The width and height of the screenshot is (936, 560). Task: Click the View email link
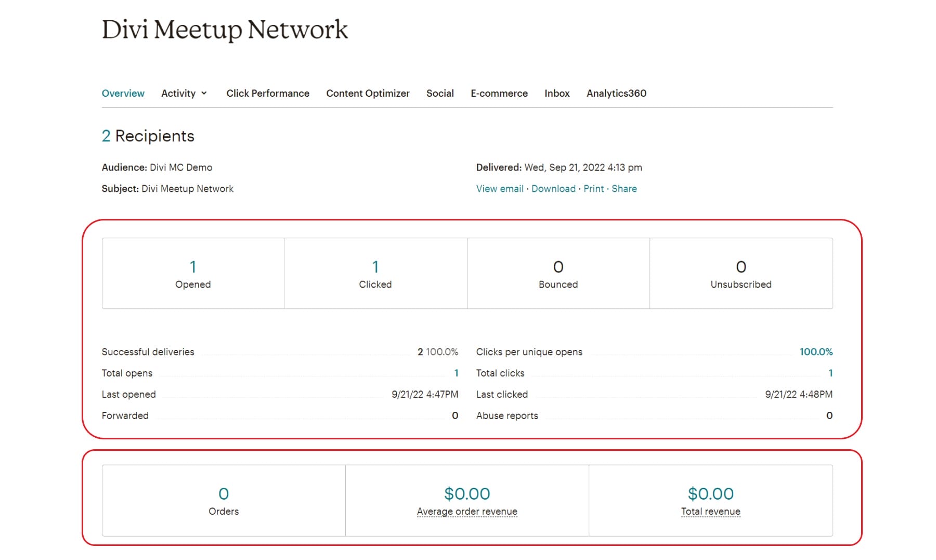coord(499,188)
